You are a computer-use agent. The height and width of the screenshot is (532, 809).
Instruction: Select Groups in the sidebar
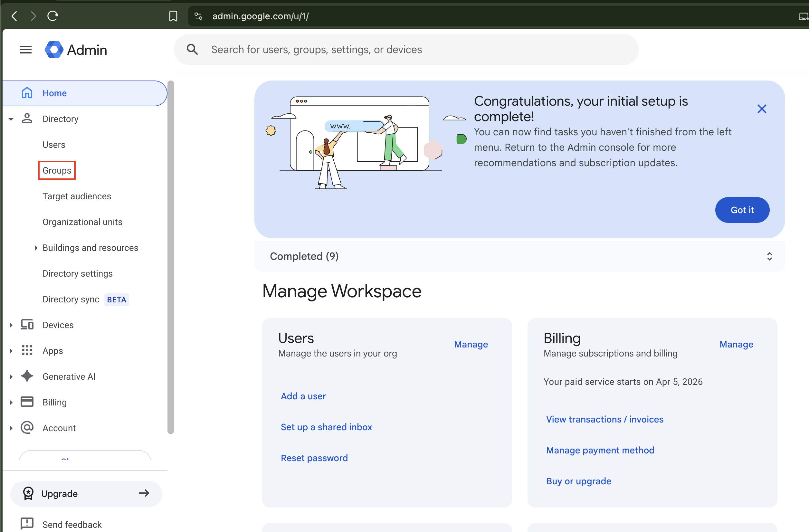pos(56,170)
